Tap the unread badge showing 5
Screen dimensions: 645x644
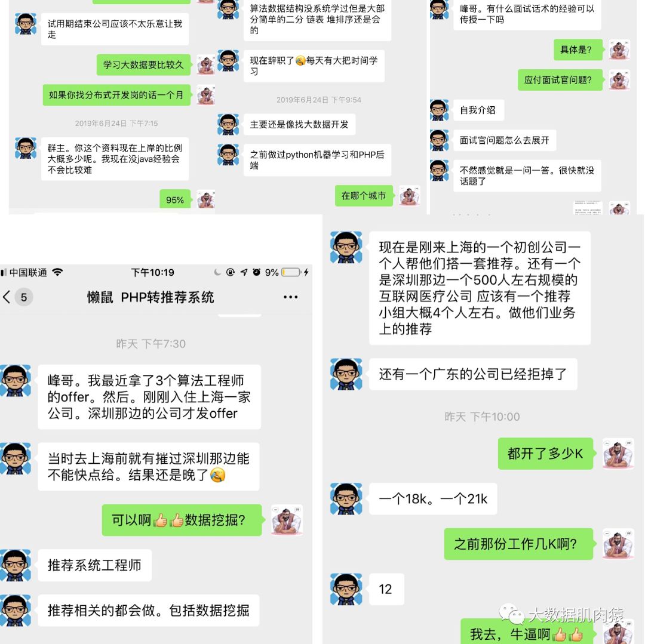coord(24,297)
